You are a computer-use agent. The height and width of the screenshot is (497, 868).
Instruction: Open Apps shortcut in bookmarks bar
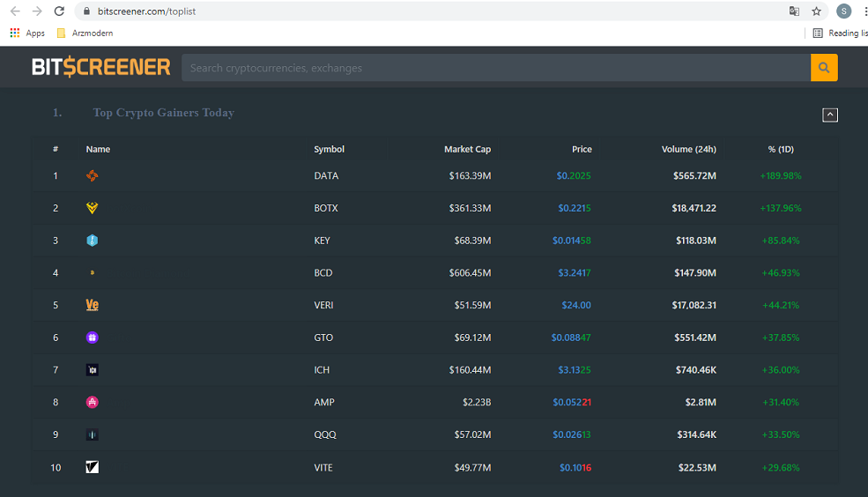tap(27, 33)
